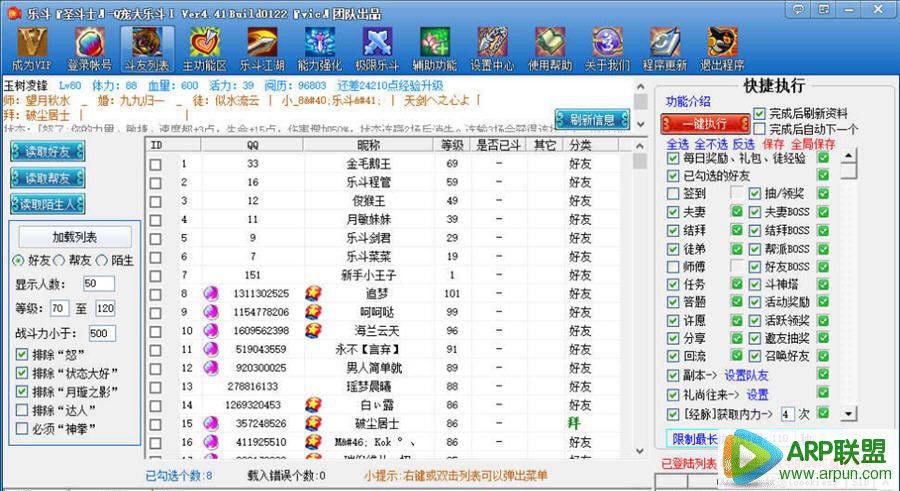Open the 设置中心 toolbar icon
The width and height of the screenshot is (900, 491).
pyautogui.click(x=492, y=49)
